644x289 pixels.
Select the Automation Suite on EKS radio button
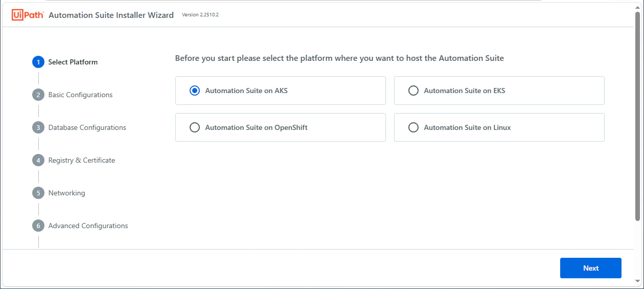click(x=413, y=91)
